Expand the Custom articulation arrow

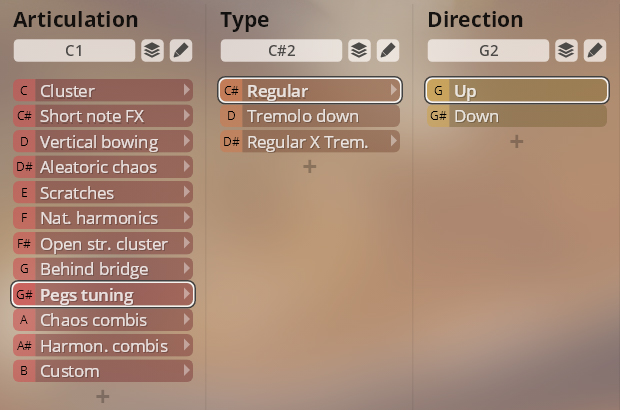[x=187, y=370]
